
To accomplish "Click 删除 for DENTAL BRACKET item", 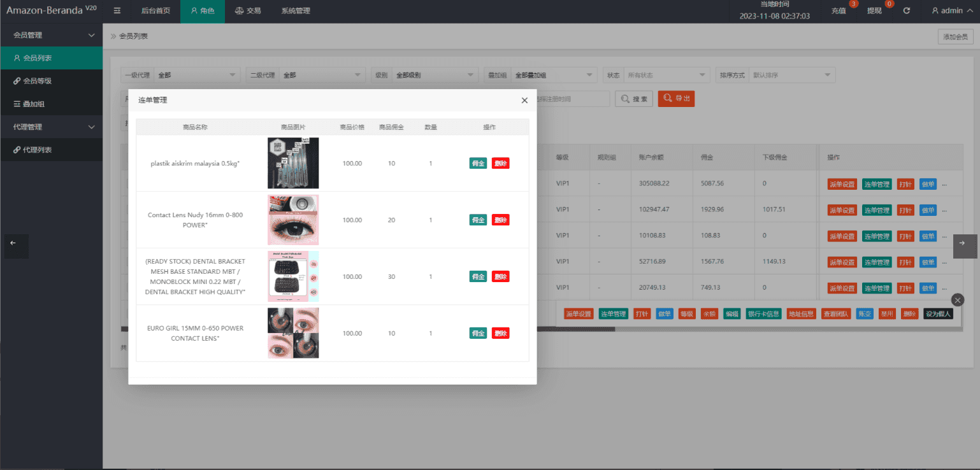I will coord(501,277).
